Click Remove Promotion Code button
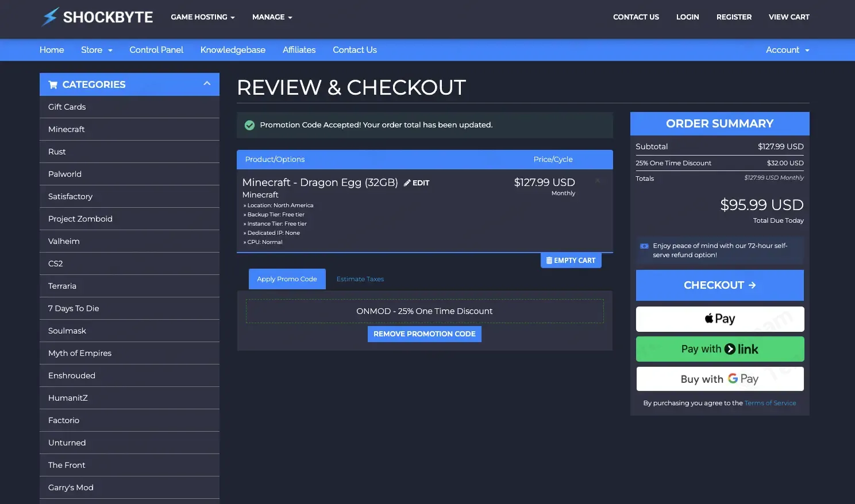The width and height of the screenshot is (855, 504). 425,334
